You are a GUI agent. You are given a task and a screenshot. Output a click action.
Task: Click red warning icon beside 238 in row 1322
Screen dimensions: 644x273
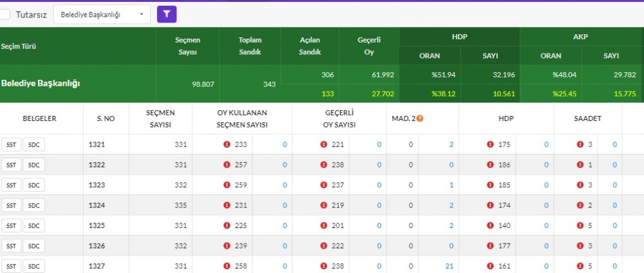(x=324, y=165)
